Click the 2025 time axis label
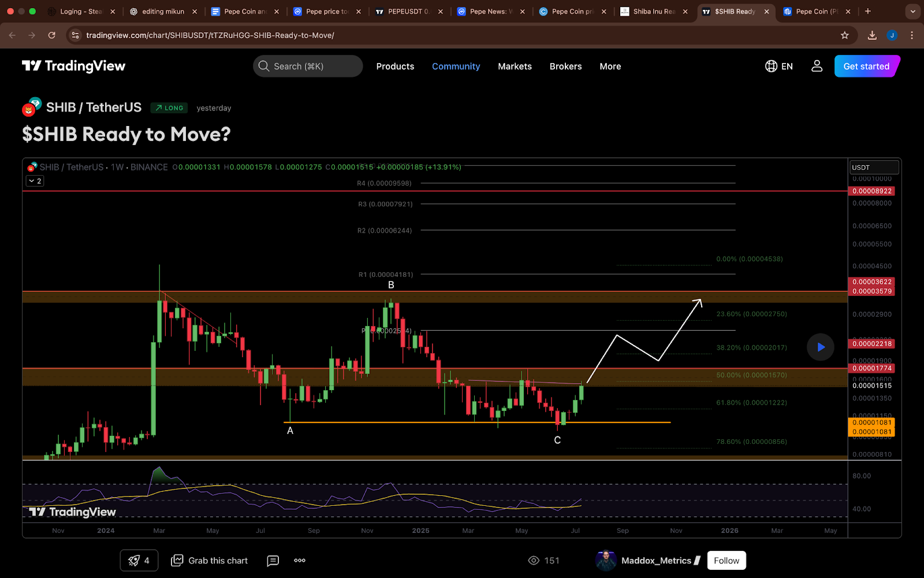Viewport: 924px width, 578px height. coord(420,531)
